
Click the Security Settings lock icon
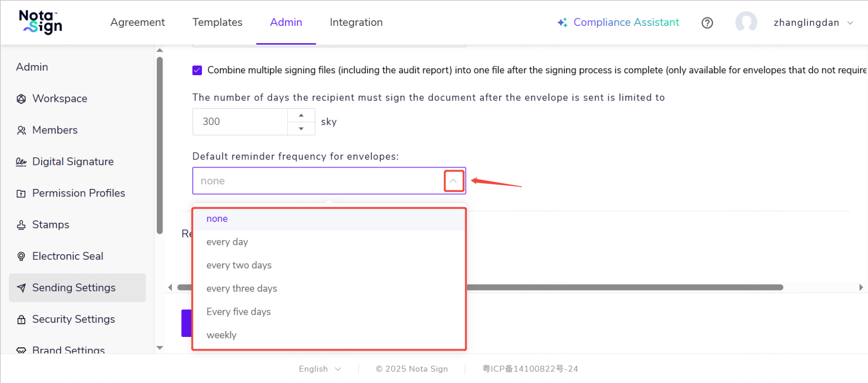click(21, 320)
